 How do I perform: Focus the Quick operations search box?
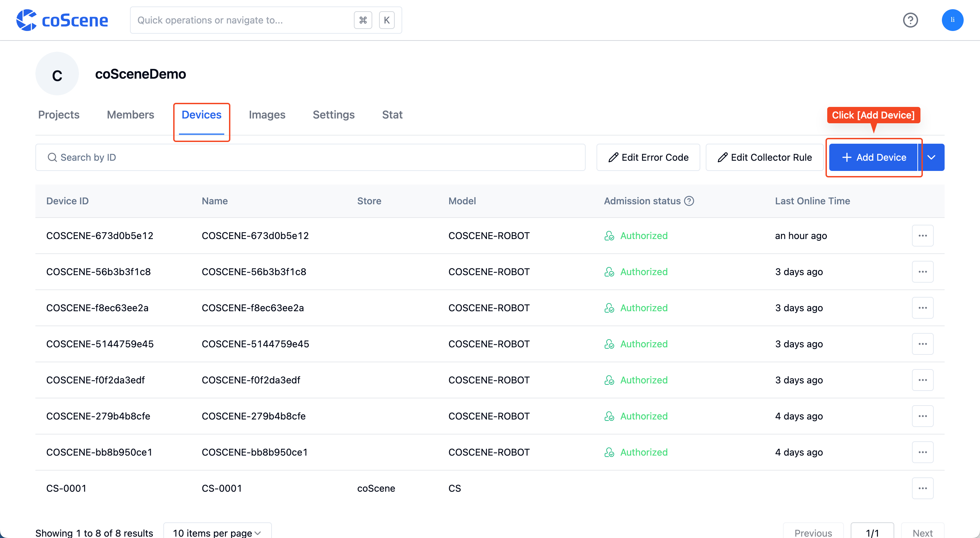point(265,20)
